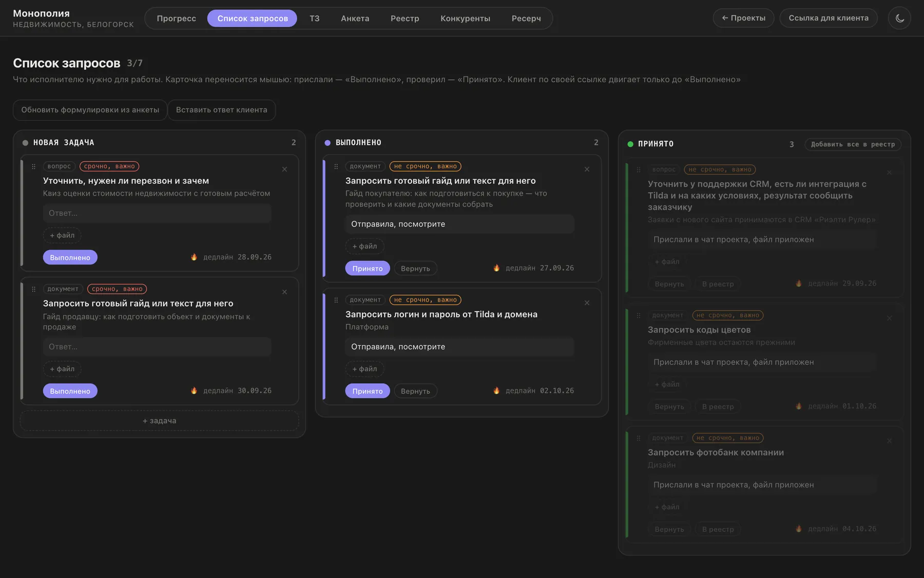924x578 pixels.
Task: Close the 'Запросить коды цветов' card
Action: [889, 319]
